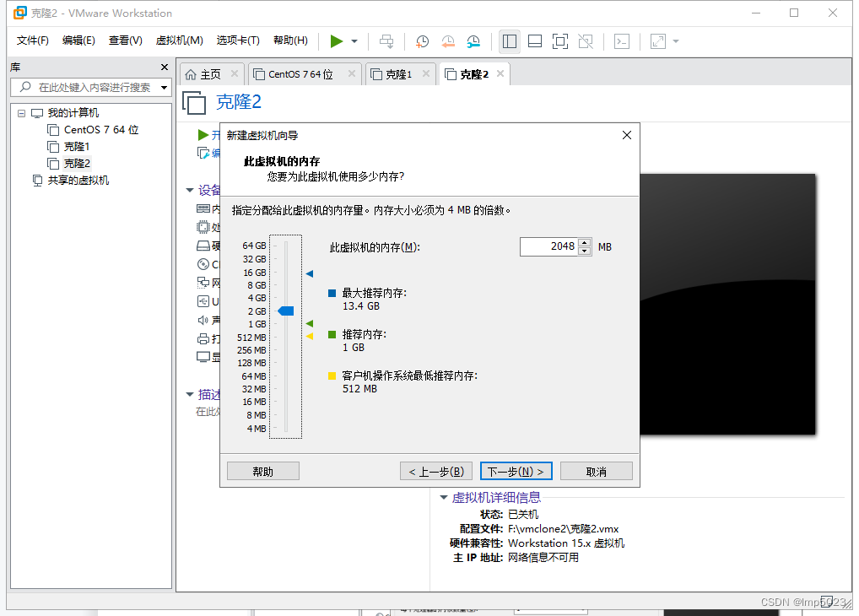Collapse the 设备 section triangle

(190, 190)
